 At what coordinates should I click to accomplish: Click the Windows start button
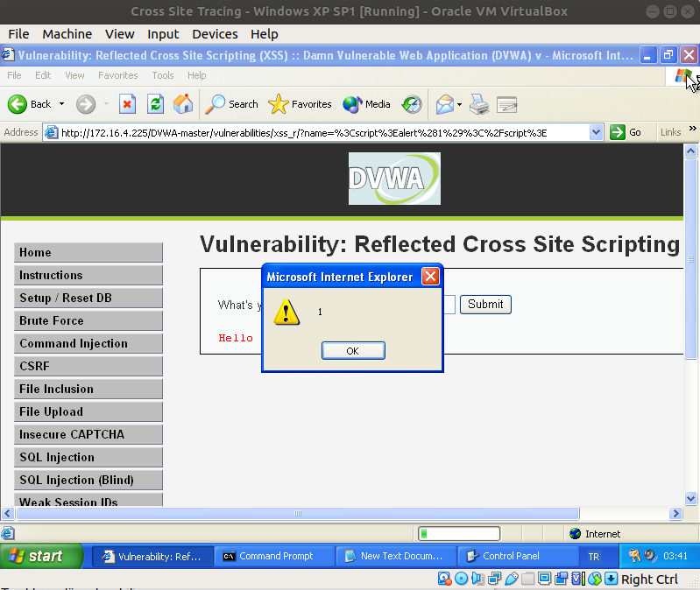coord(41,556)
